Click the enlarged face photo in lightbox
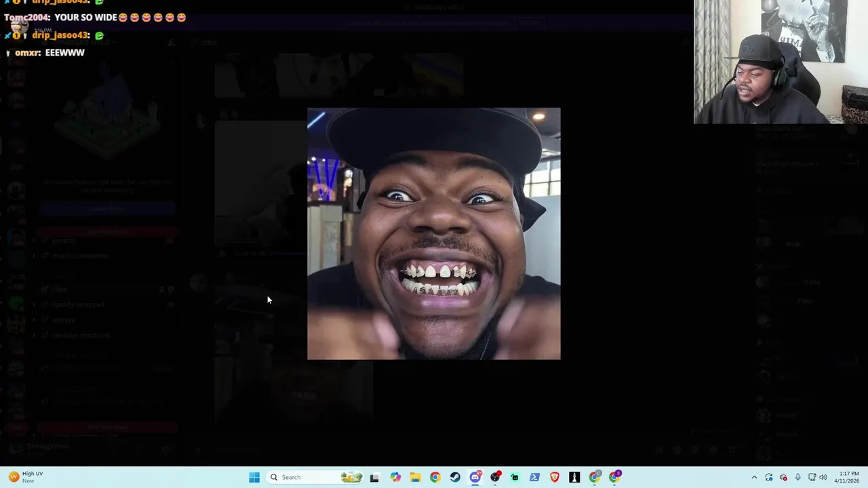This screenshot has height=488, width=868. click(x=434, y=234)
